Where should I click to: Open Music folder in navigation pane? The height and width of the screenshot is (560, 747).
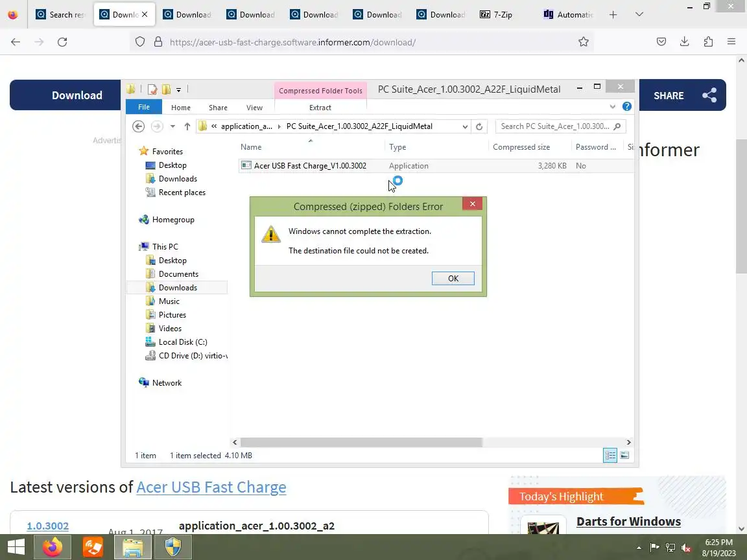(x=169, y=301)
